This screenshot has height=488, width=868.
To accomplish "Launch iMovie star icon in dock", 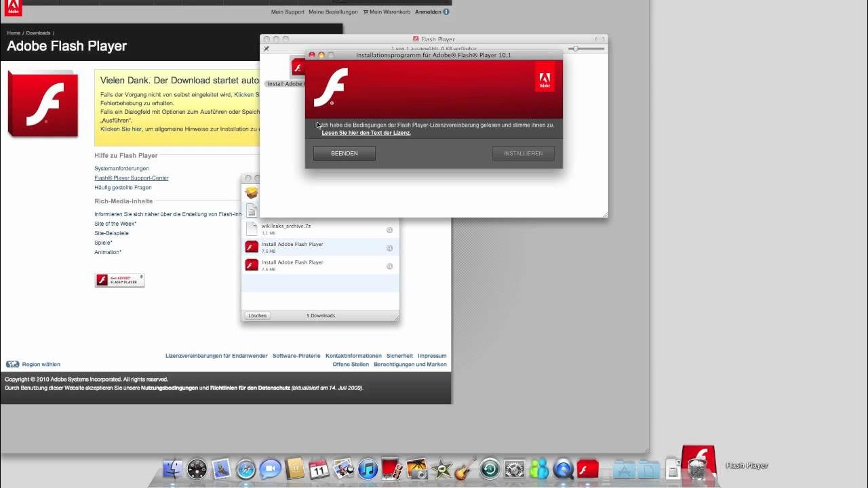I will tap(441, 469).
